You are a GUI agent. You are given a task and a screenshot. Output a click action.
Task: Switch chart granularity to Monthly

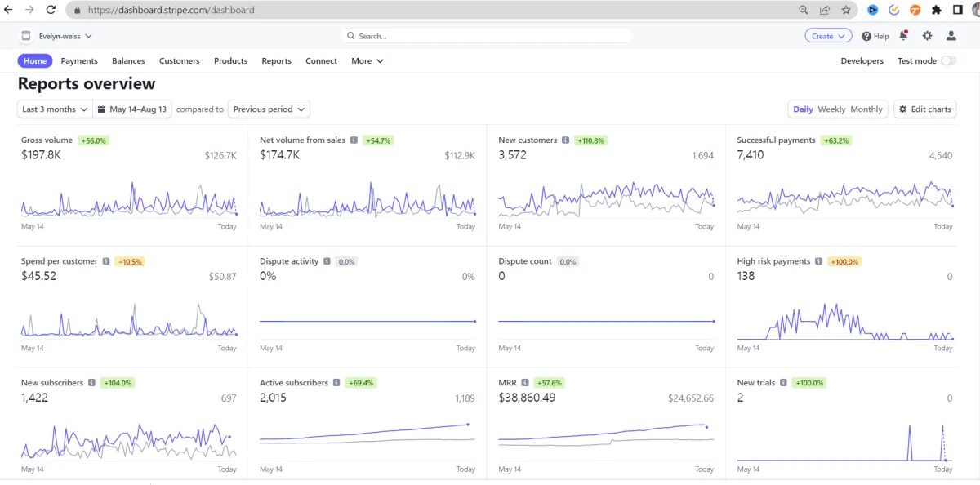coord(866,109)
